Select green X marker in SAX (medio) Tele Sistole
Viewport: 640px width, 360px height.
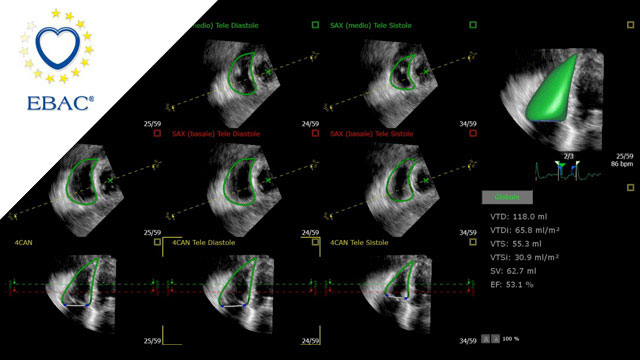pyautogui.click(x=426, y=72)
